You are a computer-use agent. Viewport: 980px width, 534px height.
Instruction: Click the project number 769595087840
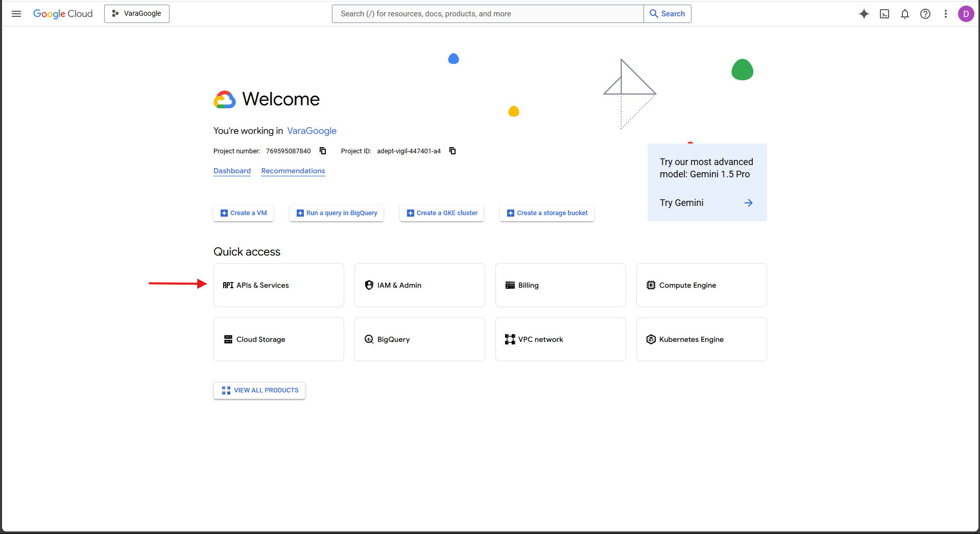tap(288, 151)
